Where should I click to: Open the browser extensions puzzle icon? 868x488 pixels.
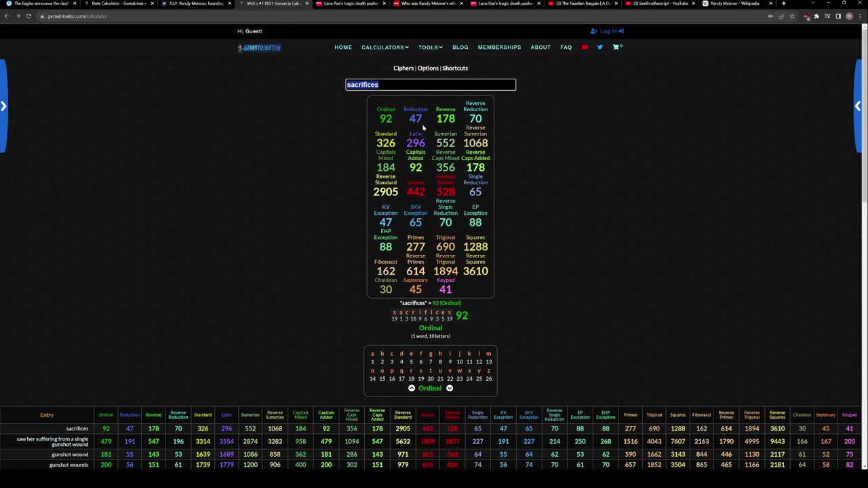tap(816, 16)
